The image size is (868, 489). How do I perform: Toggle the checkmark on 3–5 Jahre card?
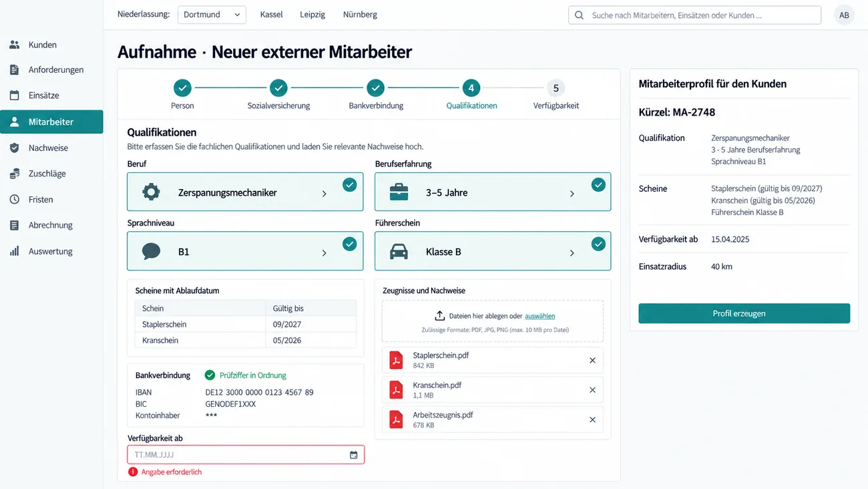pyautogui.click(x=598, y=185)
